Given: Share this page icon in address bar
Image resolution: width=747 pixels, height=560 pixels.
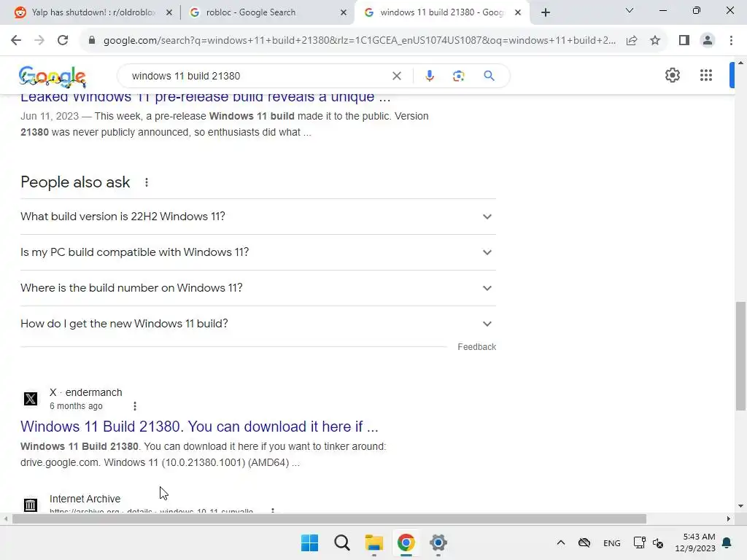Looking at the screenshot, I should [x=632, y=41].
